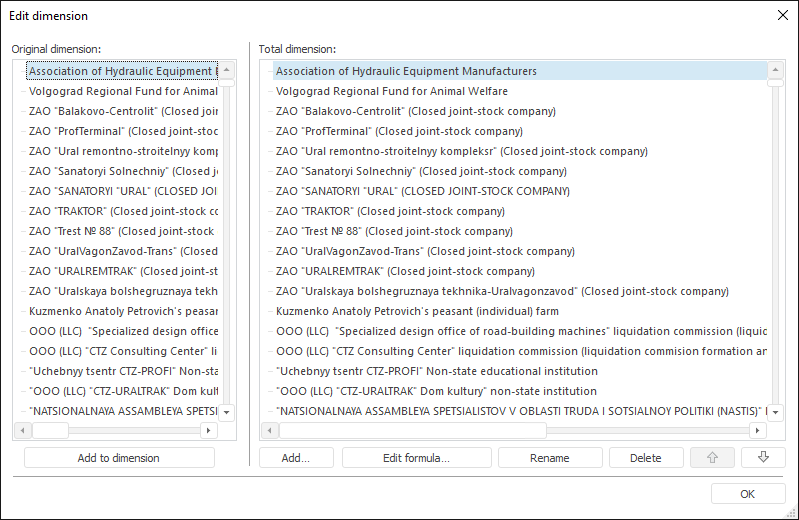Click the move down arrow button
The height and width of the screenshot is (520, 799).
tap(763, 458)
